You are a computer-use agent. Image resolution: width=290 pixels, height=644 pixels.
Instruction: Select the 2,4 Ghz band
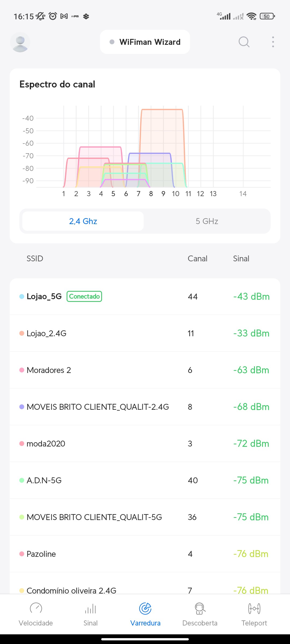coord(83,221)
